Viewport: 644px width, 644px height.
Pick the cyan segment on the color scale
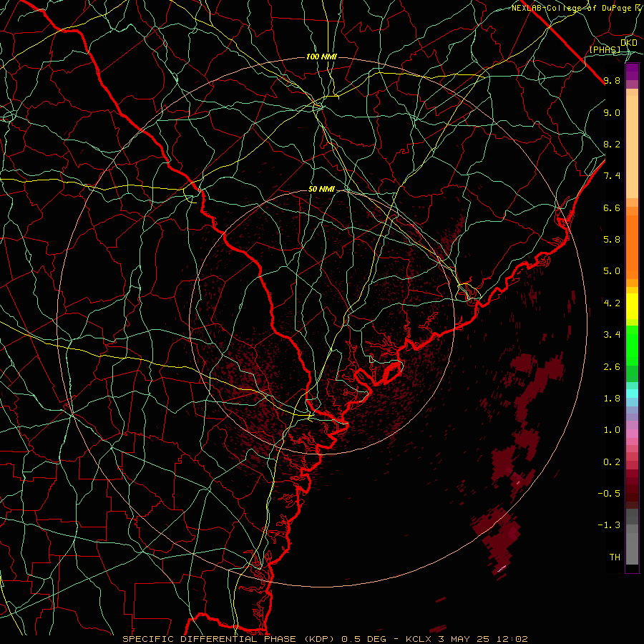point(632,394)
